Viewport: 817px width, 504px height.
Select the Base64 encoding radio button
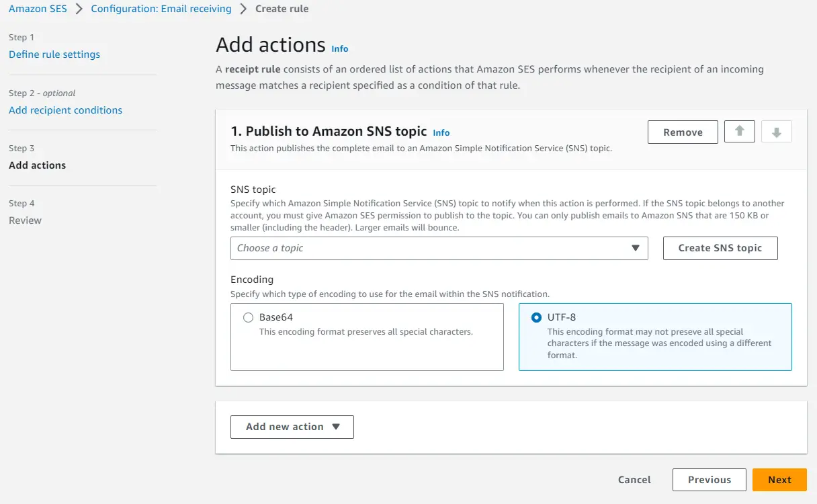click(248, 317)
